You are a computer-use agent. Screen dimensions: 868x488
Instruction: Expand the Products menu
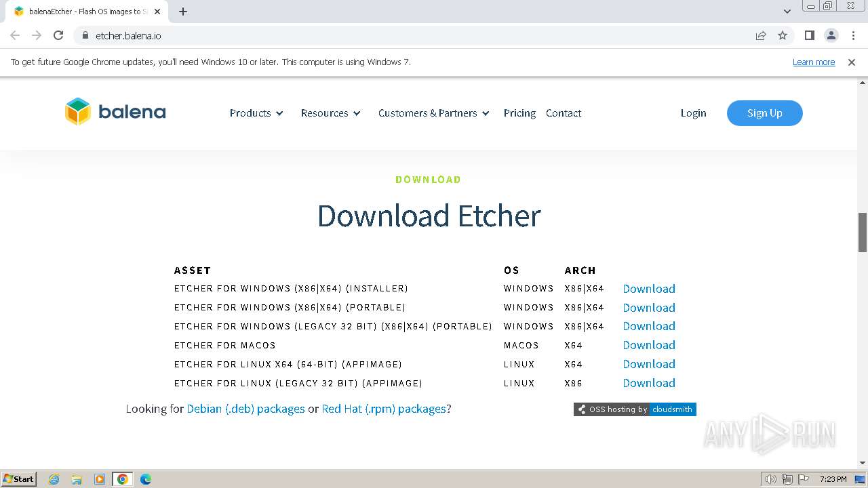coord(256,113)
